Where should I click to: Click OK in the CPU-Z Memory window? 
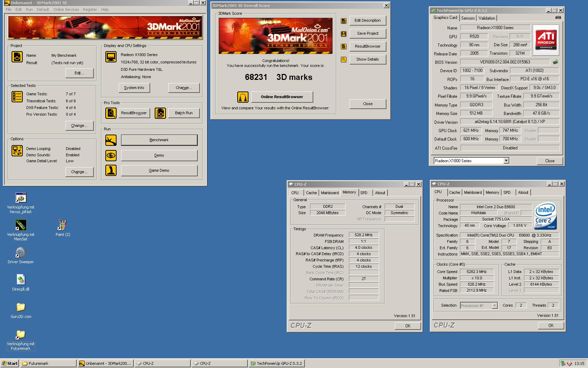[x=408, y=326]
